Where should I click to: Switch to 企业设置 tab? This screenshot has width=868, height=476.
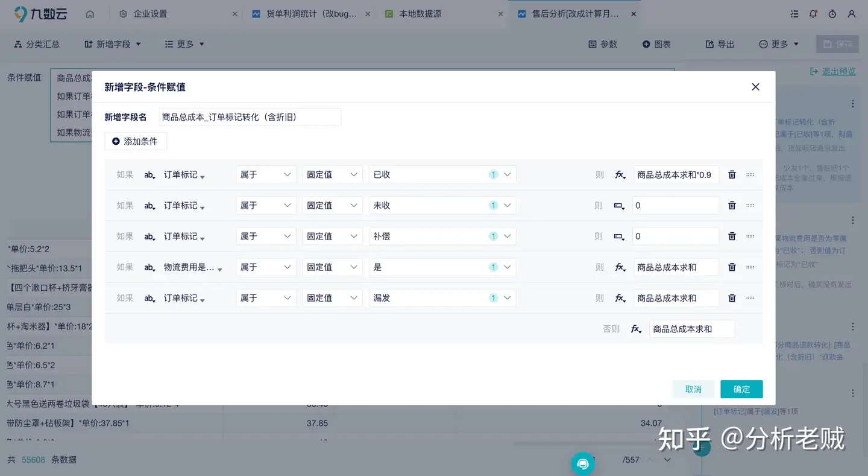(x=150, y=13)
